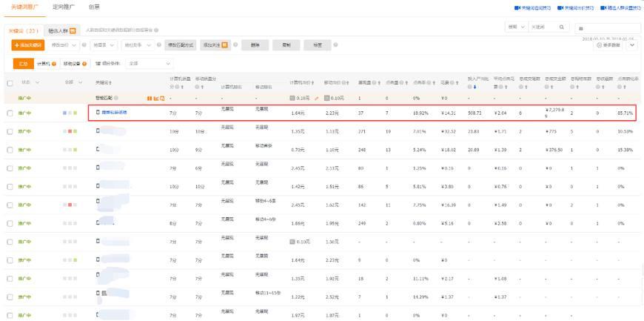Click sort arrow beside 点击率 header
644x321 pixels.
coord(435,83)
